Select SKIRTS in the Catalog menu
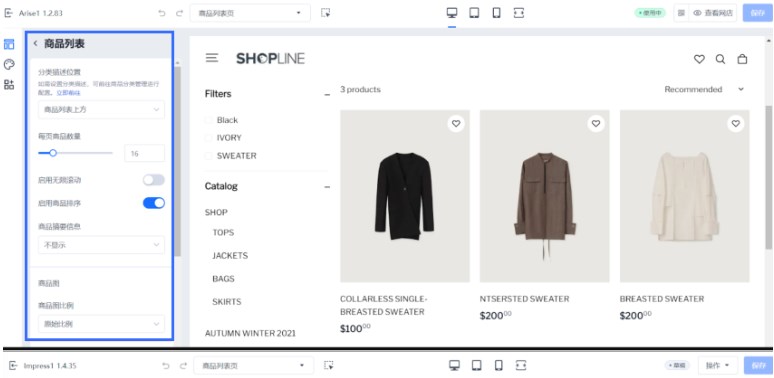 (227, 302)
